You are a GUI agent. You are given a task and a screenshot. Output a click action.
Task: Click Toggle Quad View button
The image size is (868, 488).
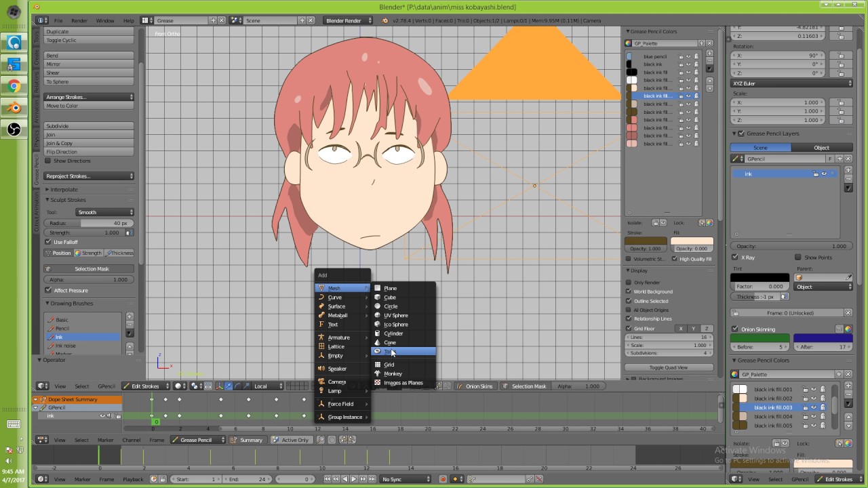pyautogui.click(x=669, y=367)
